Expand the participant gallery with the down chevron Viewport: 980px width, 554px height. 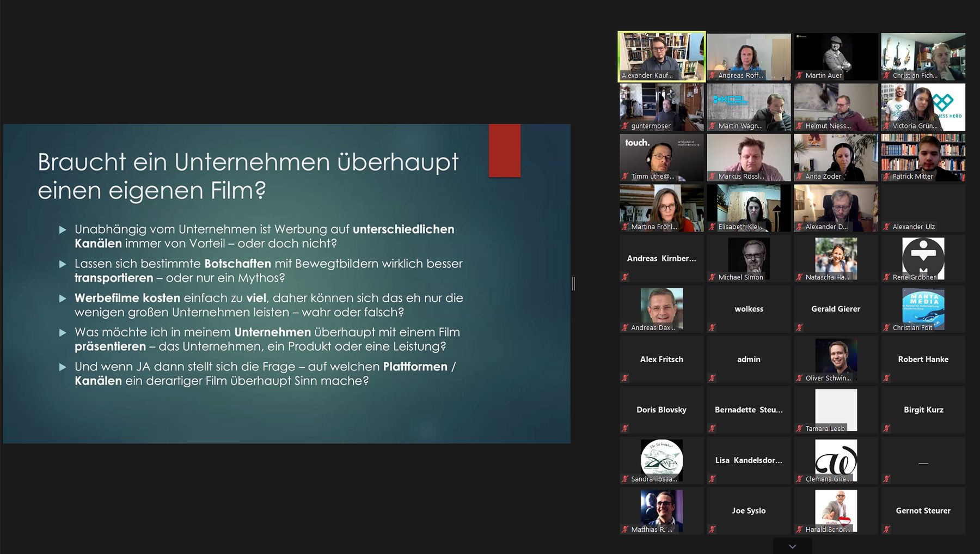pyautogui.click(x=792, y=546)
